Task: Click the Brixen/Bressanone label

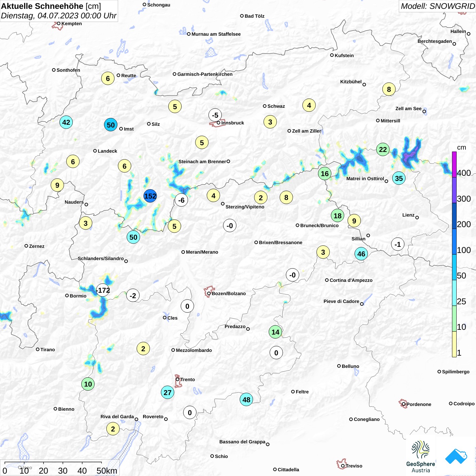Action: pyautogui.click(x=280, y=242)
